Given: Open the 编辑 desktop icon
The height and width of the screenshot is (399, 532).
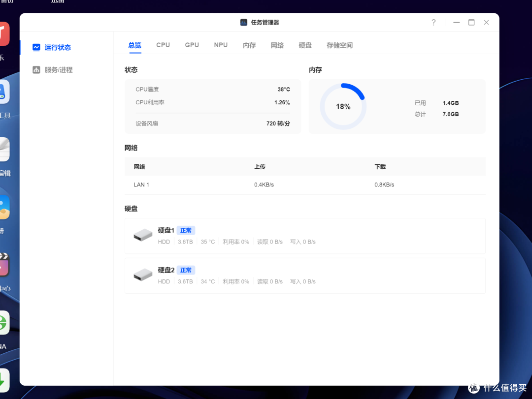Looking at the screenshot, I should click(x=4, y=149).
